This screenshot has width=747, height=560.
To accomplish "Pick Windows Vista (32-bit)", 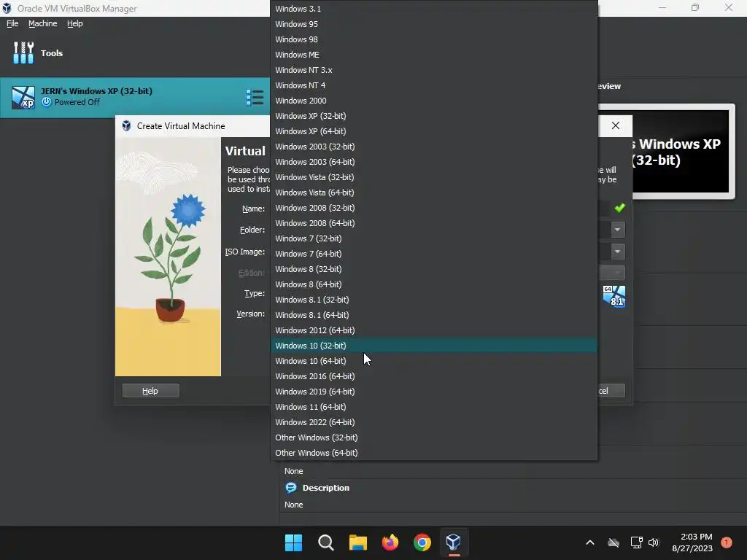I will [434, 177].
